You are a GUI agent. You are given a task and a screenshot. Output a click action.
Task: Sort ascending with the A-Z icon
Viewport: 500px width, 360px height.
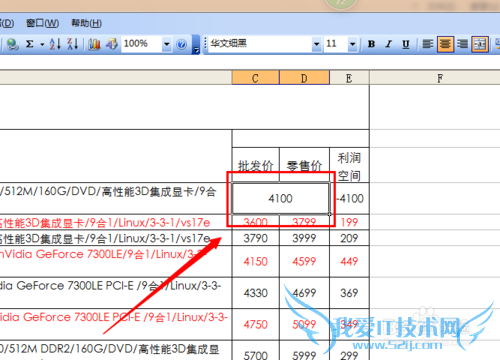tap(55, 44)
